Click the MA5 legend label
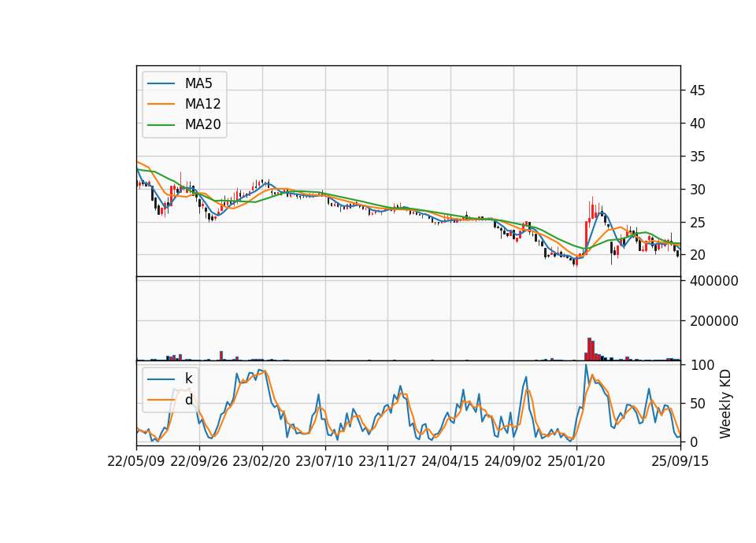The height and width of the screenshot is (543, 756). (198, 83)
